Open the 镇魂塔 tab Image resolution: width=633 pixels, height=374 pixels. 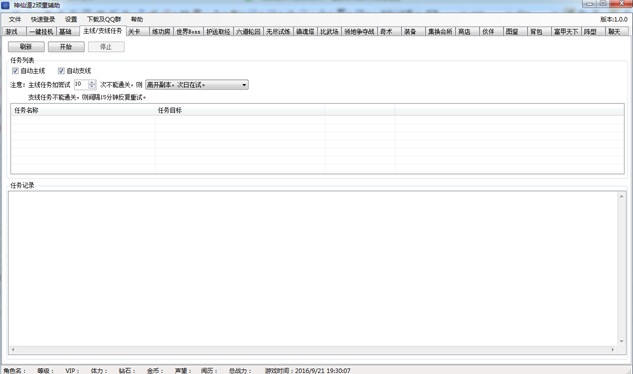click(305, 32)
